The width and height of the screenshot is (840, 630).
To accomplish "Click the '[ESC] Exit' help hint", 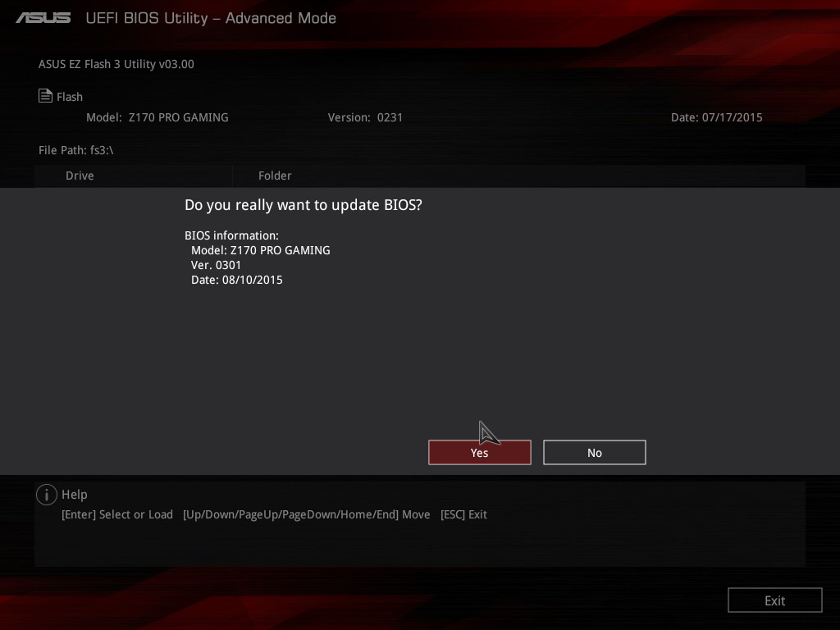I will click(463, 514).
